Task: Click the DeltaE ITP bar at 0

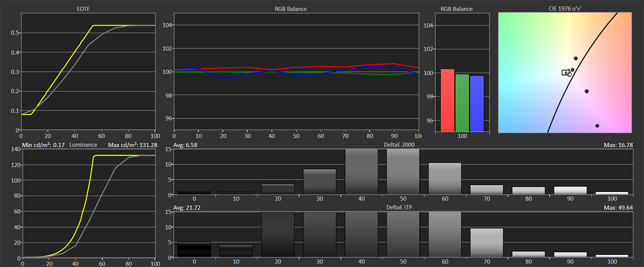Action: (x=194, y=249)
